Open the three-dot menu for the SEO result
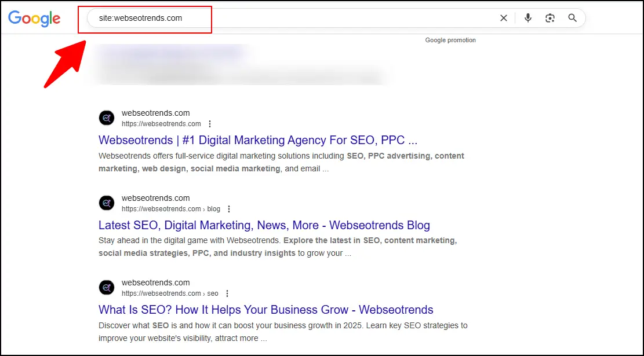This screenshot has height=356, width=644. [227, 293]
